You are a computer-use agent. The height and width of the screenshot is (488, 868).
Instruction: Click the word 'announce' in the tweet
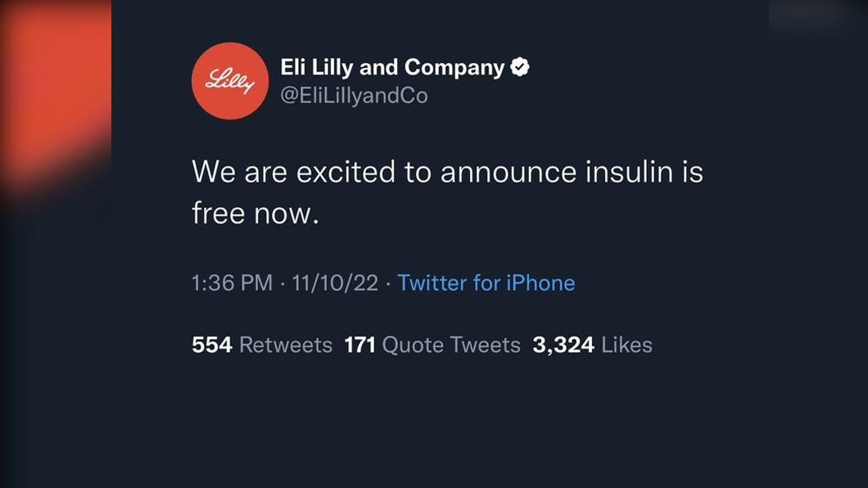(509, 171)
